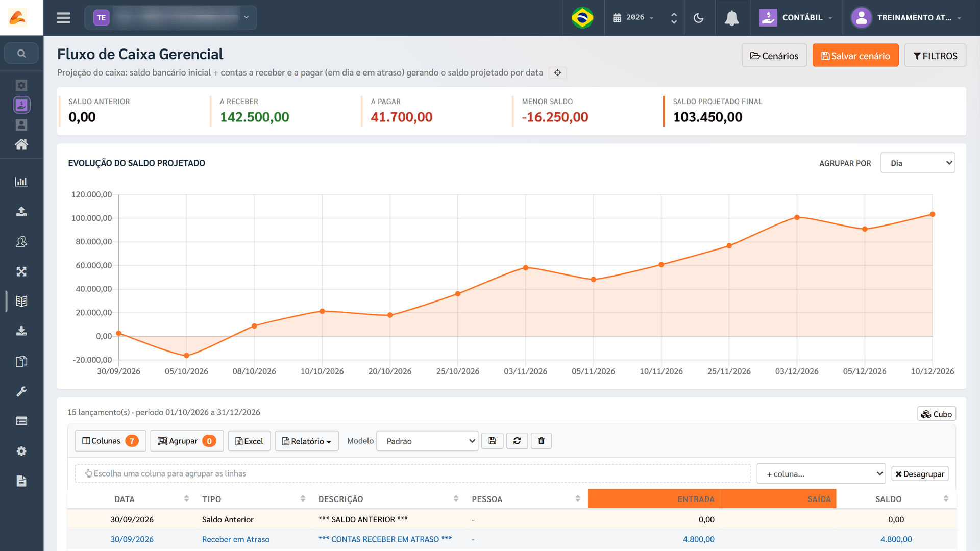Sort by PESSOA column header
This screenshot has width=980, height=551.
click(526, 498)
